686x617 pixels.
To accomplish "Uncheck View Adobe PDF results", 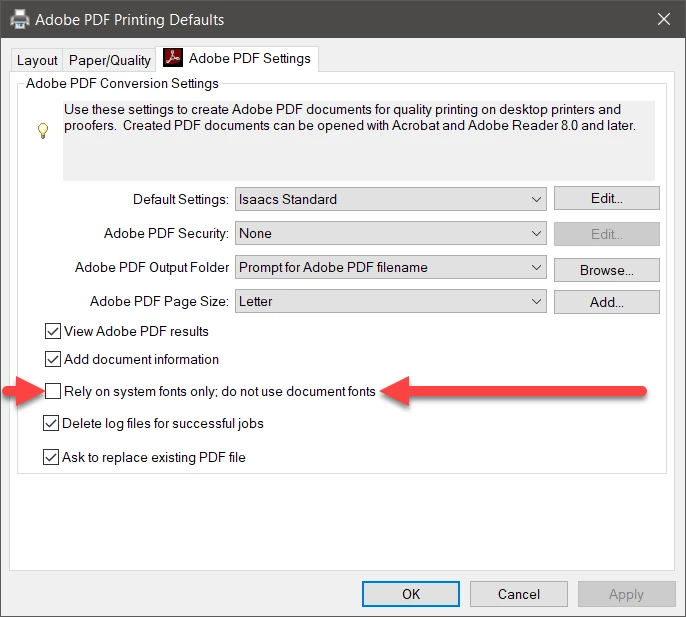I will [x=52, y=331].
